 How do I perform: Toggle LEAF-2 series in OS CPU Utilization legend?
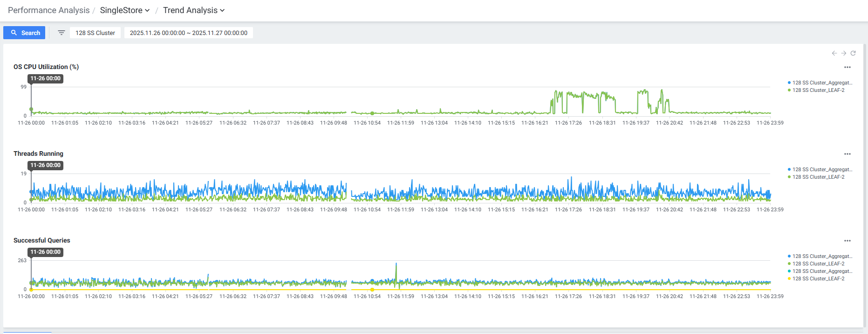click(x=818, y=90)
